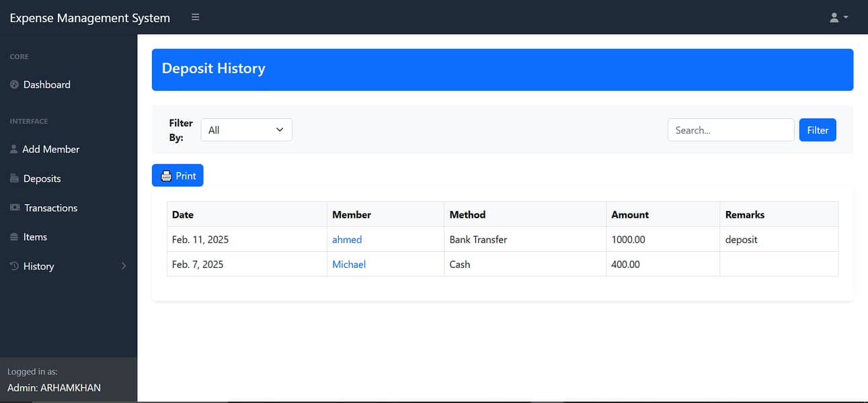Screen dimensions: 868x403
Task: Select the Feb. 11, 2025 date cell
Action: point(247,239)
